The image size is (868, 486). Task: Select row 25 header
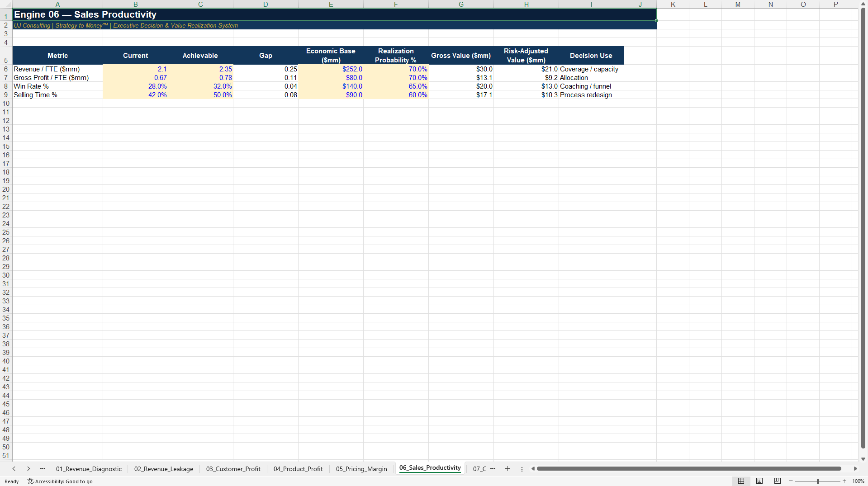point(6,232)
